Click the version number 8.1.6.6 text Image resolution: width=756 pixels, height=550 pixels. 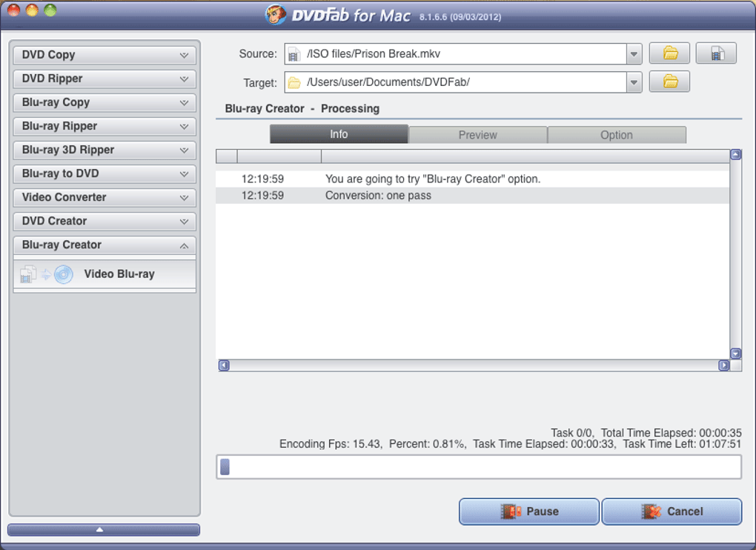pos(433,17)
